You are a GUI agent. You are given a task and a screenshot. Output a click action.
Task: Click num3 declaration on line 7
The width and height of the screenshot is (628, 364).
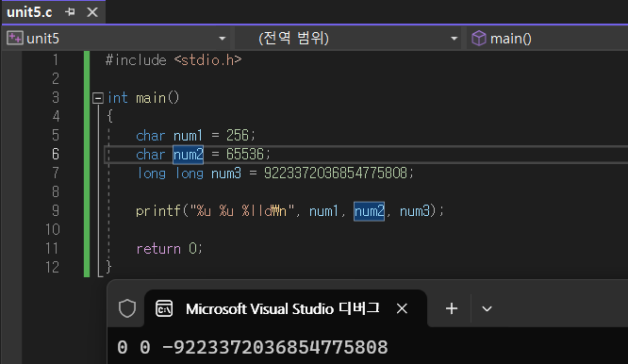pyautogui.click(x=226, y=174)
